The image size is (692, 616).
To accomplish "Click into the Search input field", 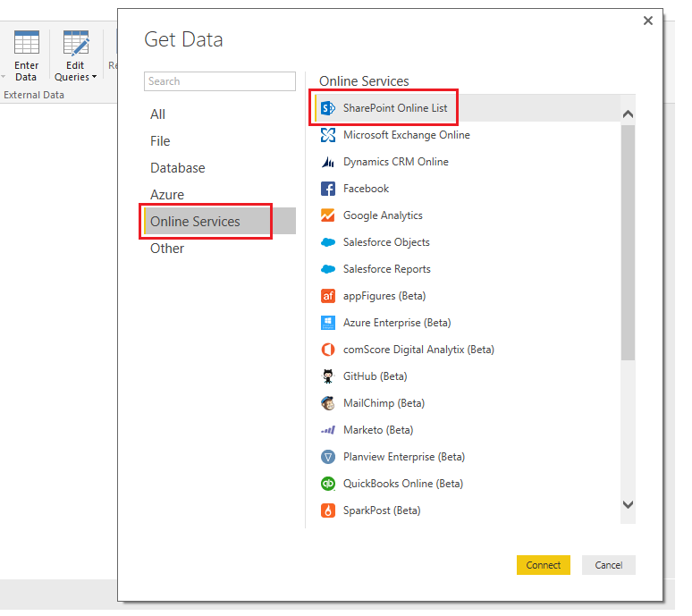I will click(220, 81).
